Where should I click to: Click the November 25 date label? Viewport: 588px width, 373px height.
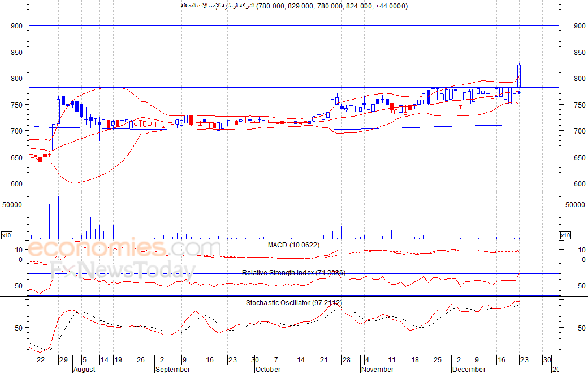437,360
